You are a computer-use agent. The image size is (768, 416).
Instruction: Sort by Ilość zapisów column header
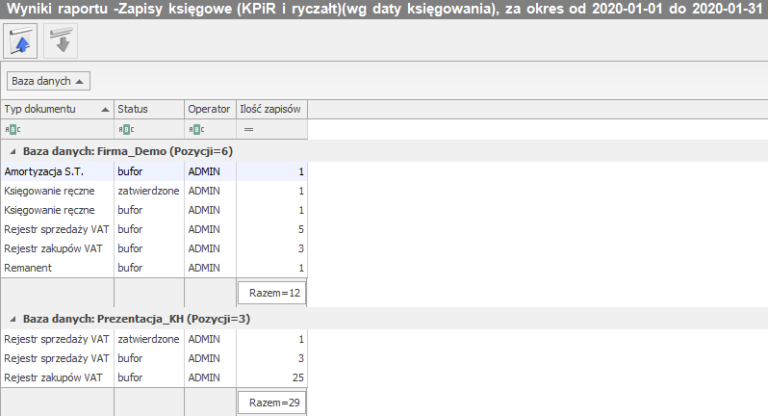(x=270, y=108)
